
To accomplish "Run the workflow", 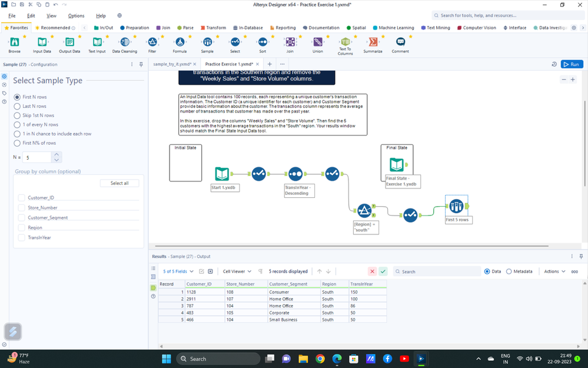I will pyautogui.click(x=572, y=64).
